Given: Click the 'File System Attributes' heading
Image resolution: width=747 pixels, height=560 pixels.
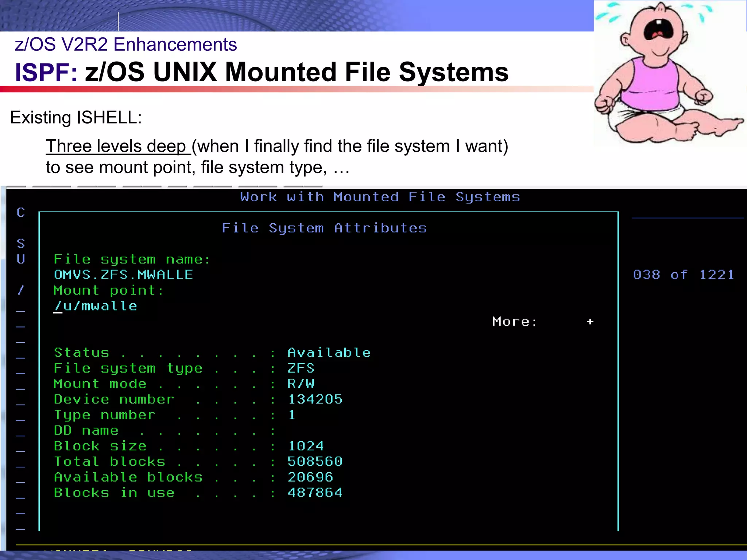Looking at the screenshot, I should pyautogui.click(x=324, y=228).
